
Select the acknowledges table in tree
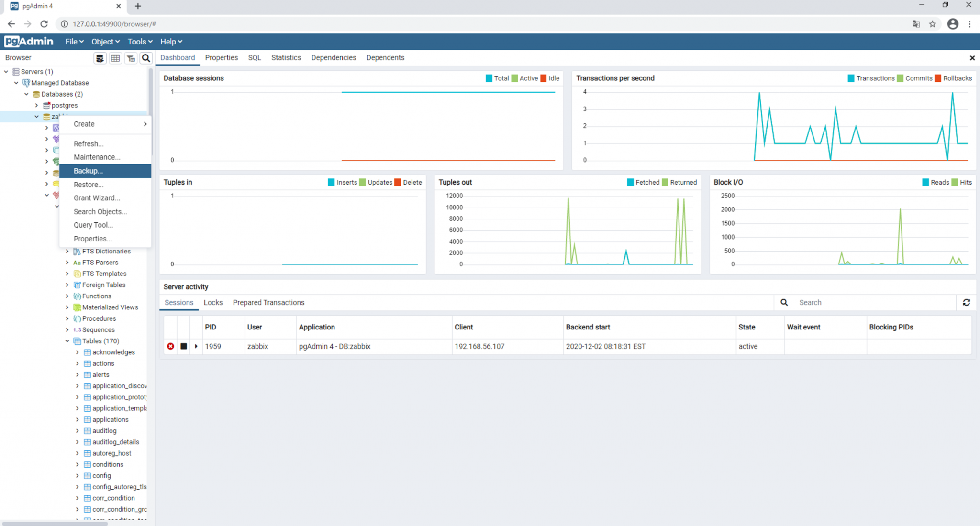click(113, 352)
